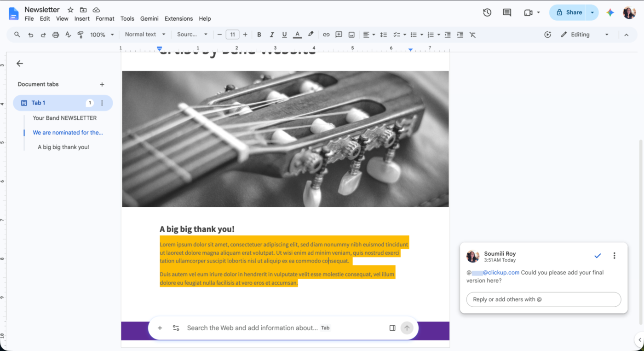Add a new document tab
This screenshot has width=644, height=351.
coord(102,84)
